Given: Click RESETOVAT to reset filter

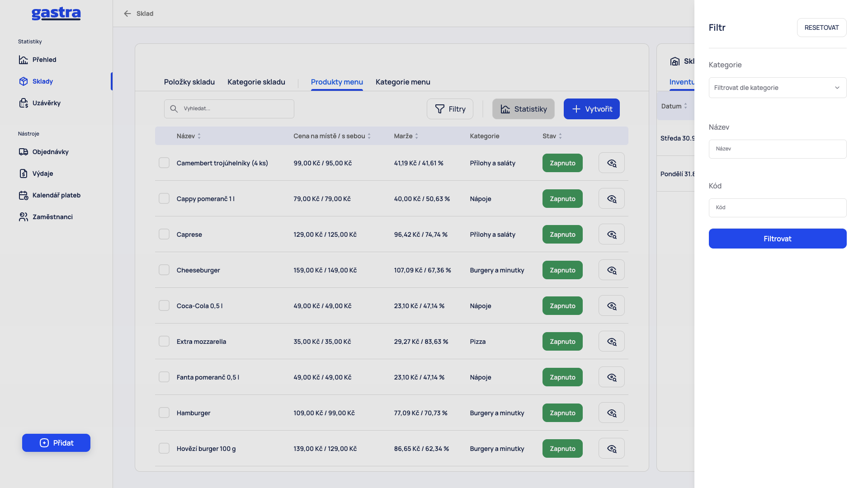Looking at the screenshot, I should (x=821, y=28).
